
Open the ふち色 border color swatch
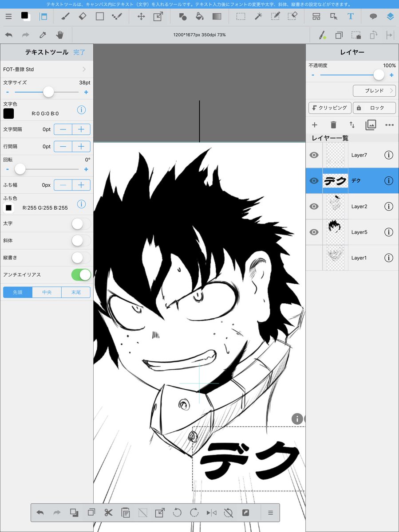click(x=8, y=207)
